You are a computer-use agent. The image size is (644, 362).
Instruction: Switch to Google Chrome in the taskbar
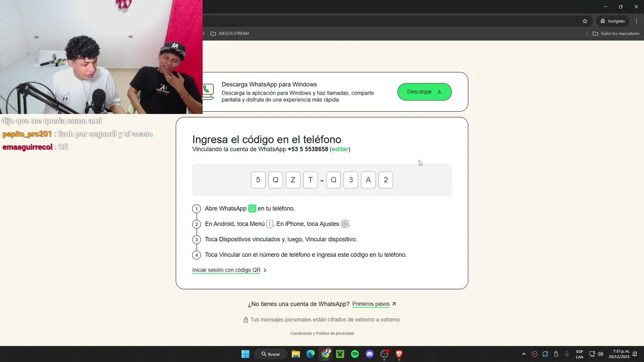(x=326, y=354)
